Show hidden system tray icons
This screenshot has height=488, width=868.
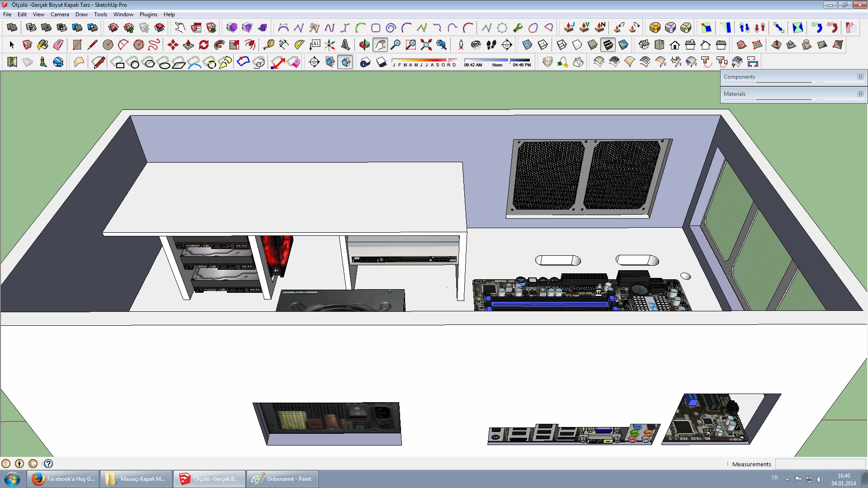point(787,479)
